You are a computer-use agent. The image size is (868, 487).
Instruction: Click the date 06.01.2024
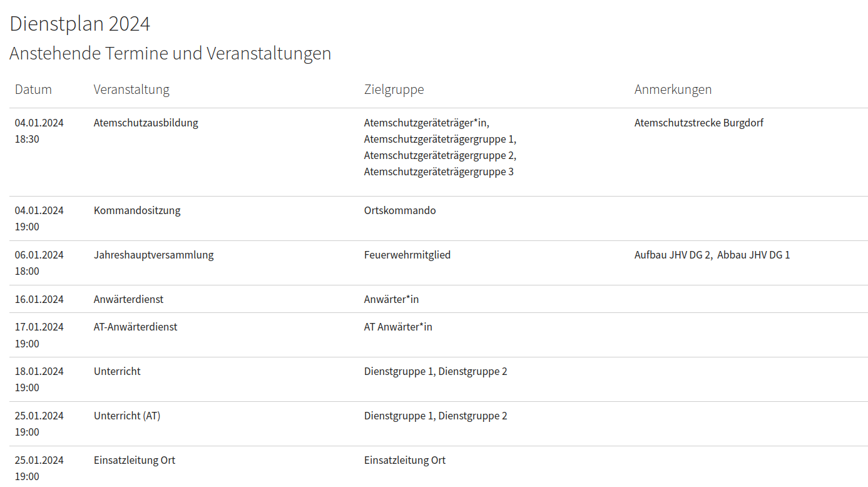39,255
